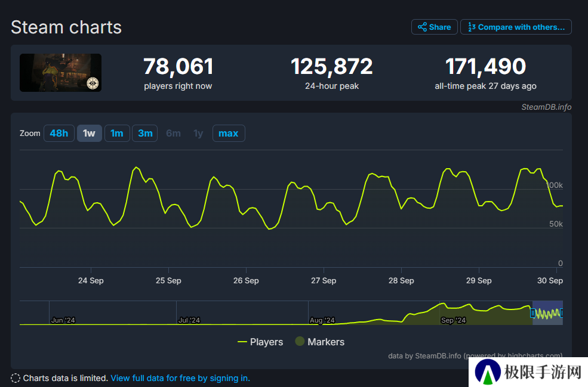Click the all-time peak 27 days ago caption
Viewport: 588px width, 387px height.
coord(486,86)
